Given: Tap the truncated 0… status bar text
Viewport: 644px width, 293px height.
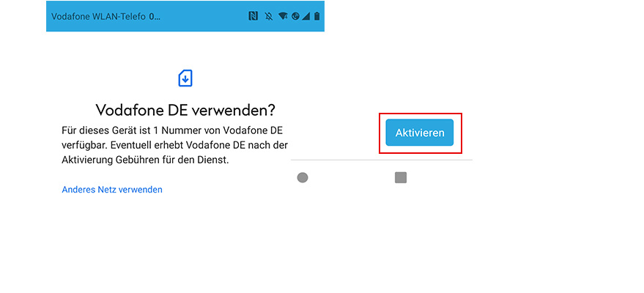Looking at the screenshot, I should (155, 16).
